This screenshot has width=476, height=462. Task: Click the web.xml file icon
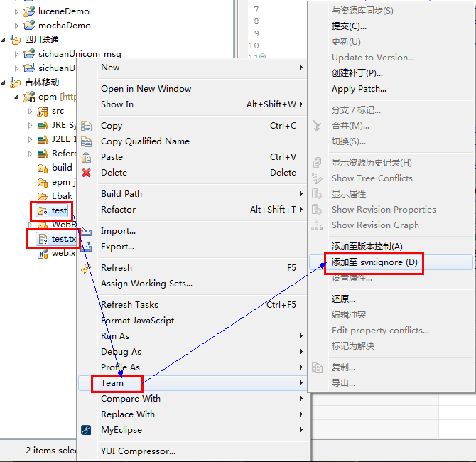(x=43, y=253)
